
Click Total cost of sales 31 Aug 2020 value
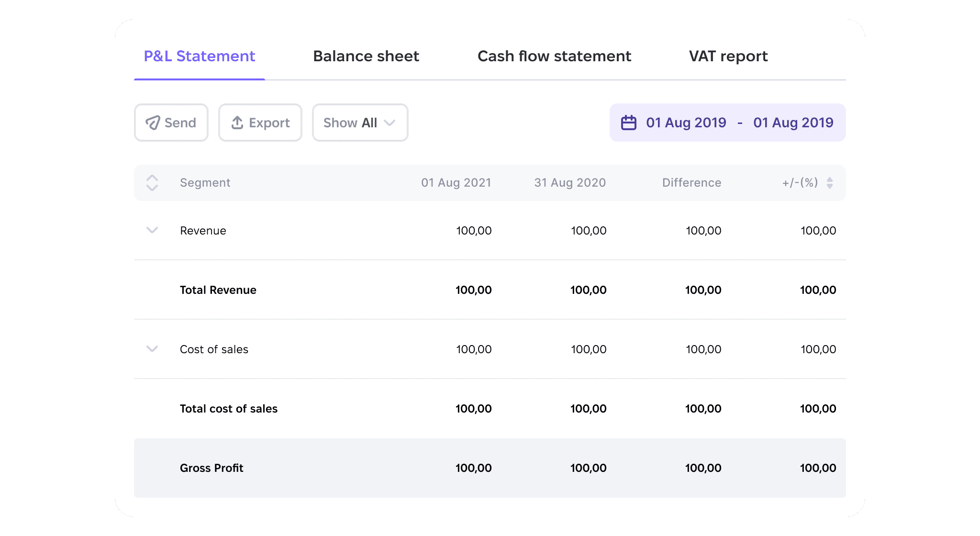coord(589,409)
